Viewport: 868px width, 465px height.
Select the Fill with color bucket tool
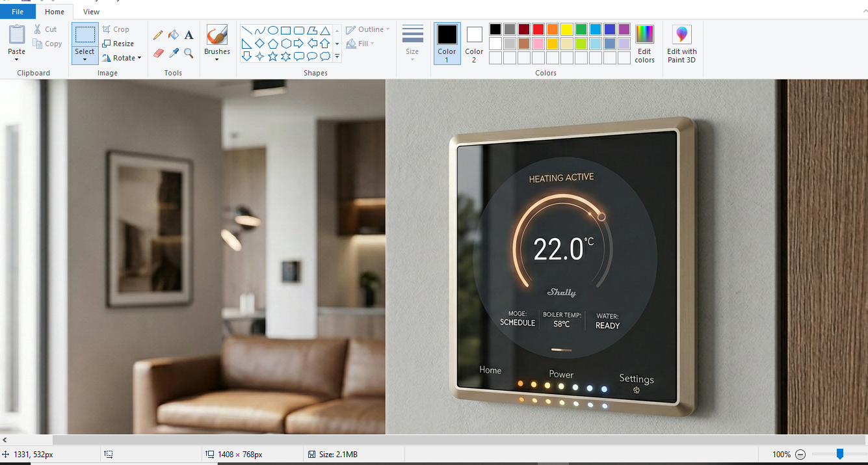point(174,35)
